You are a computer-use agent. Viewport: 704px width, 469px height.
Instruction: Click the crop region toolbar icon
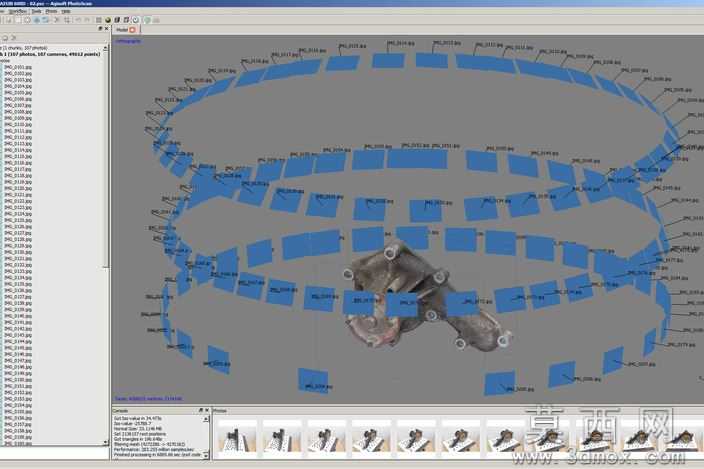tap(67, 20)
